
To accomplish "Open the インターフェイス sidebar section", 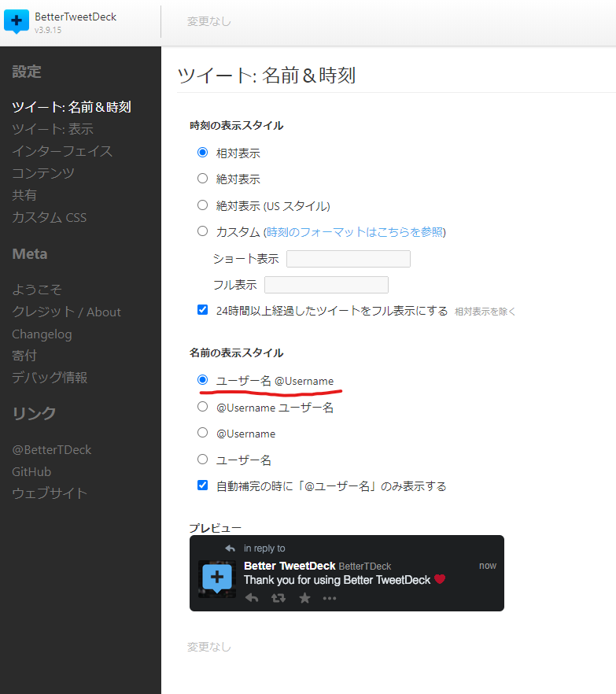I will point(62,151).
